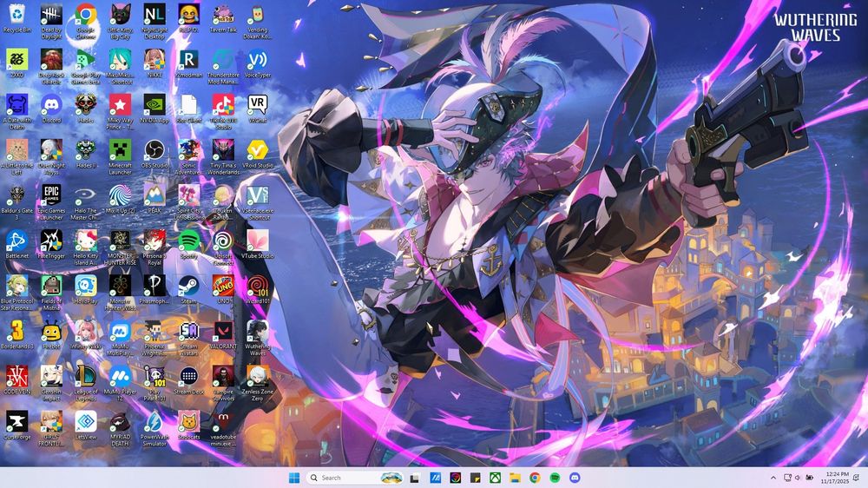Select the OBS Studio shortcut
Image resolution: width=868 pixels, height=488 pixels.
click(x=155, y=154)
